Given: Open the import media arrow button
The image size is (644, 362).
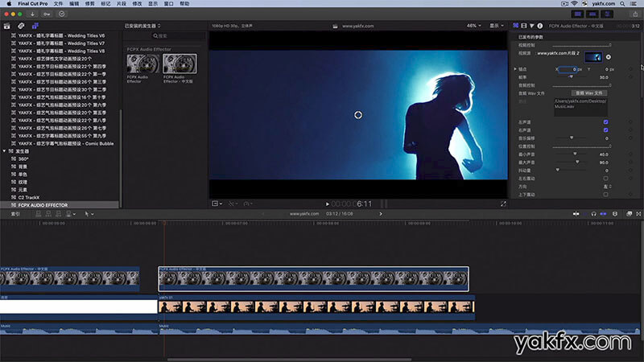Looking at the screenshot, I should (32, 14).
